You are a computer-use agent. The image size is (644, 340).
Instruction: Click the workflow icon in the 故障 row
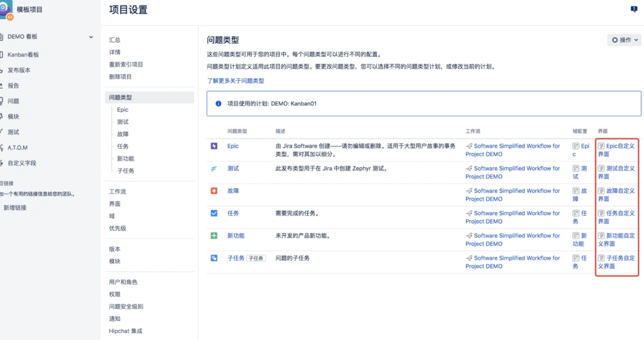click(x=469, y=191)
